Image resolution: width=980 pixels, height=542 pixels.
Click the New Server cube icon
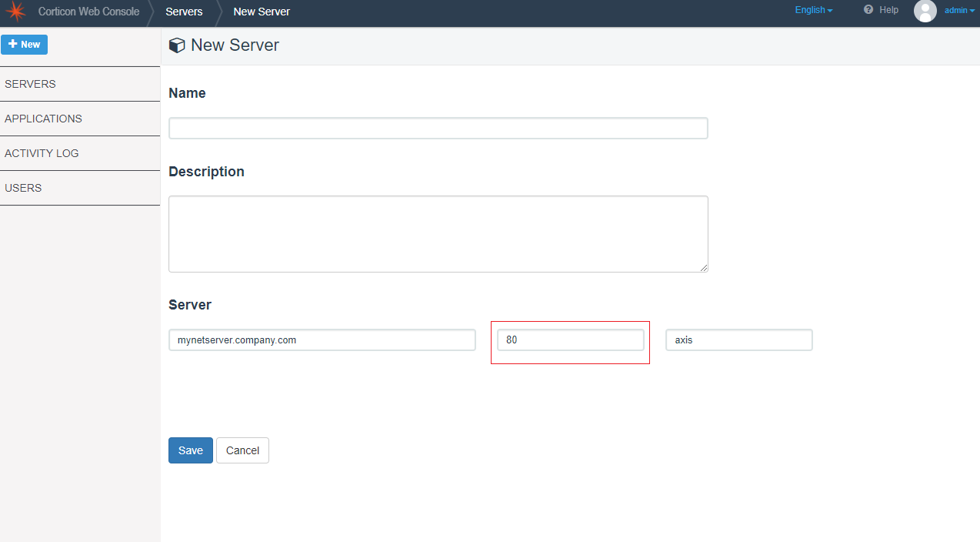click(177, 45)
